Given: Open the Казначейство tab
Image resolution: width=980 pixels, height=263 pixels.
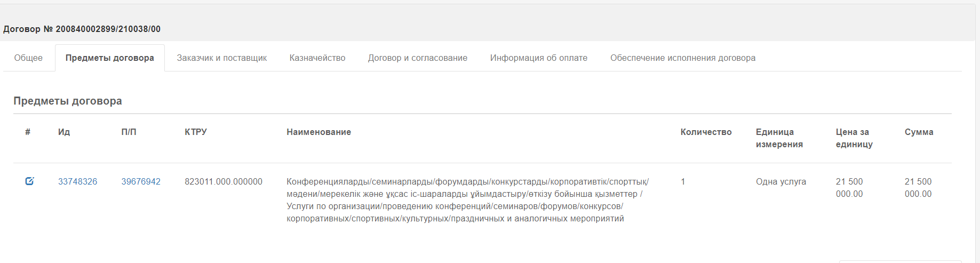Looking at the screenshot, I should click(x=317, y=58).
